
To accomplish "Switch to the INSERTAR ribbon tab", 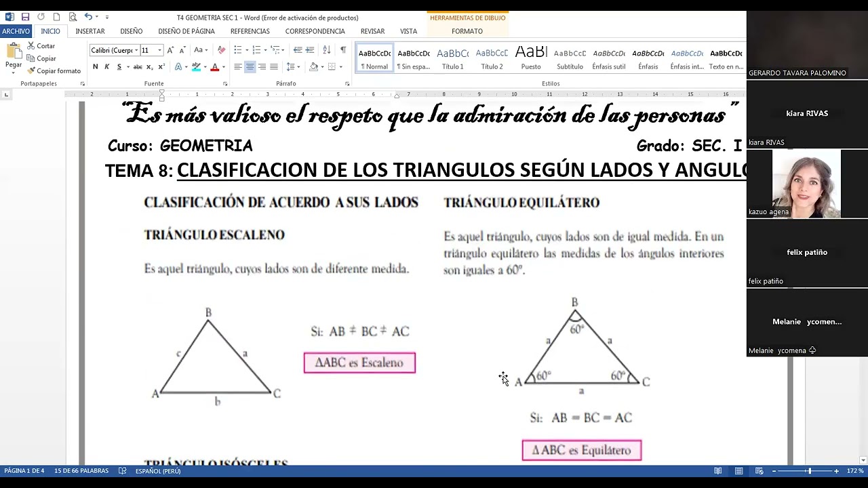I will coord(90,31).
